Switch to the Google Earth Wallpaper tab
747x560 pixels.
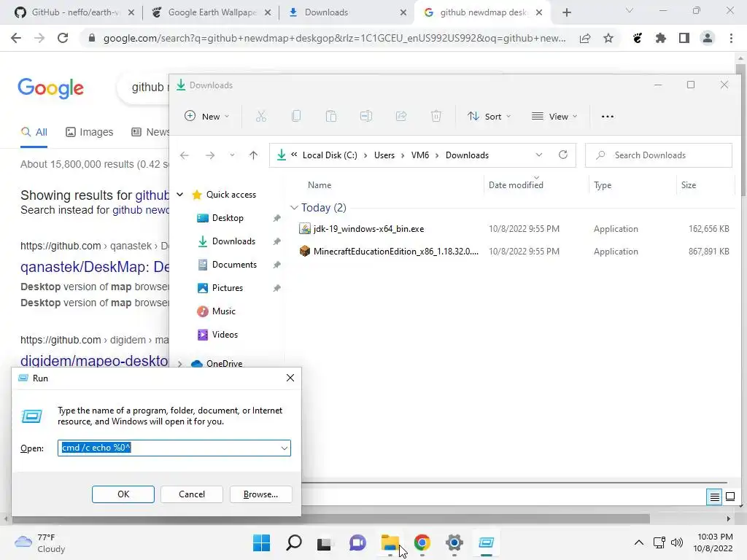212,12
